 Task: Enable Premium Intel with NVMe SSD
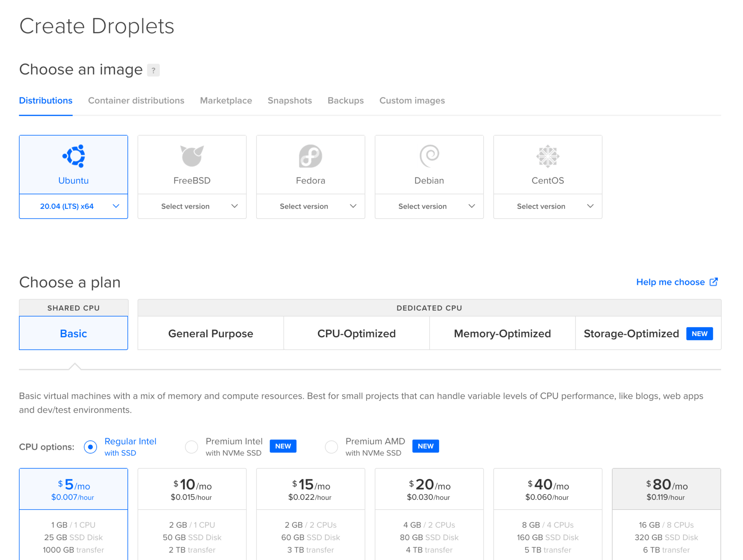(x=191, y=447)
